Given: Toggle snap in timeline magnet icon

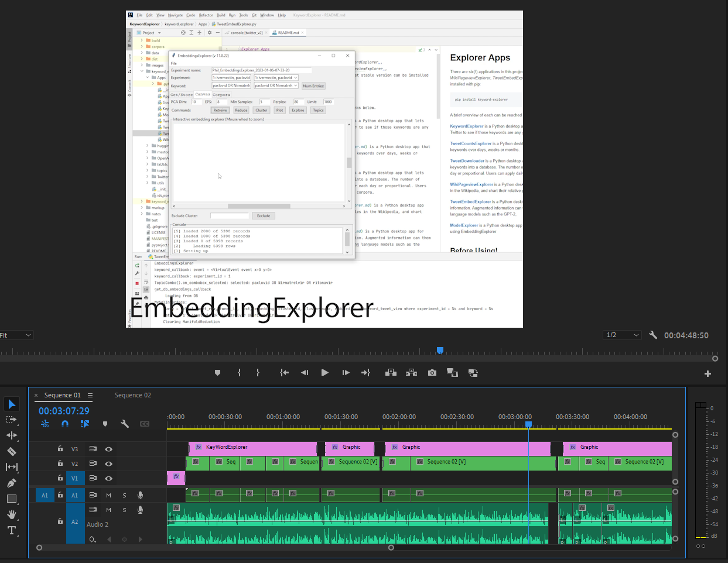Looking at the screenshot, I should pos(65,424).
